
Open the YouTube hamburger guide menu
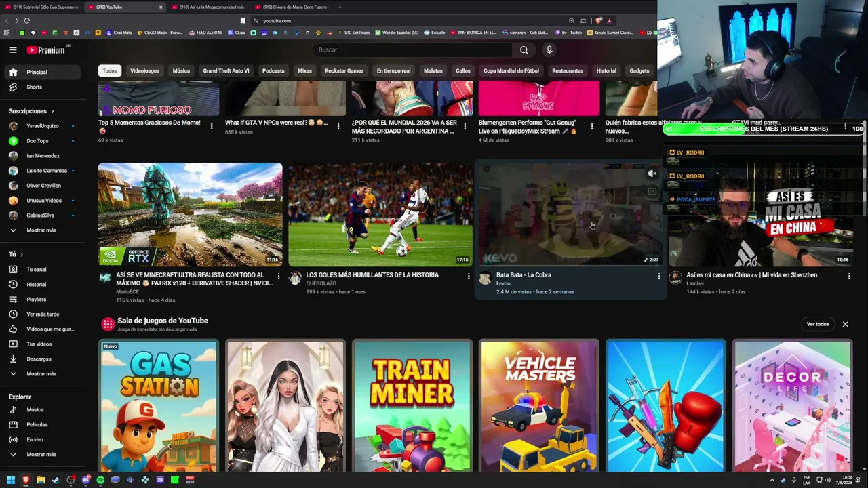click(x=13, y=49)
